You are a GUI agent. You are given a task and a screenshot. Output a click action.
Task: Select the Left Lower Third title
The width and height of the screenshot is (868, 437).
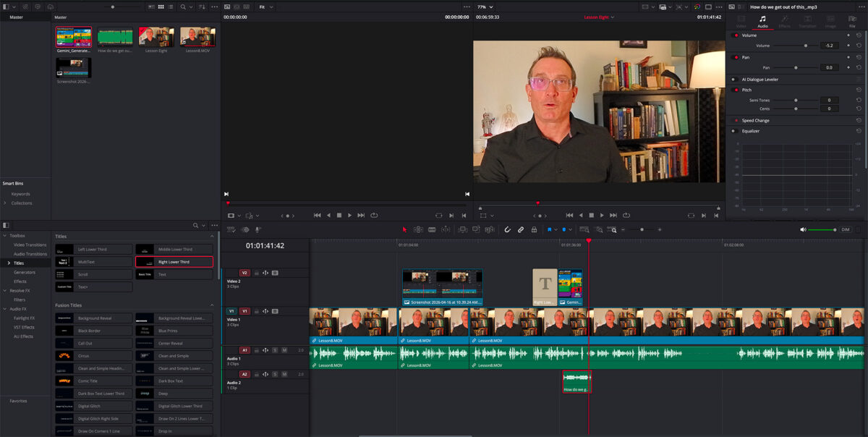(94, 249)
